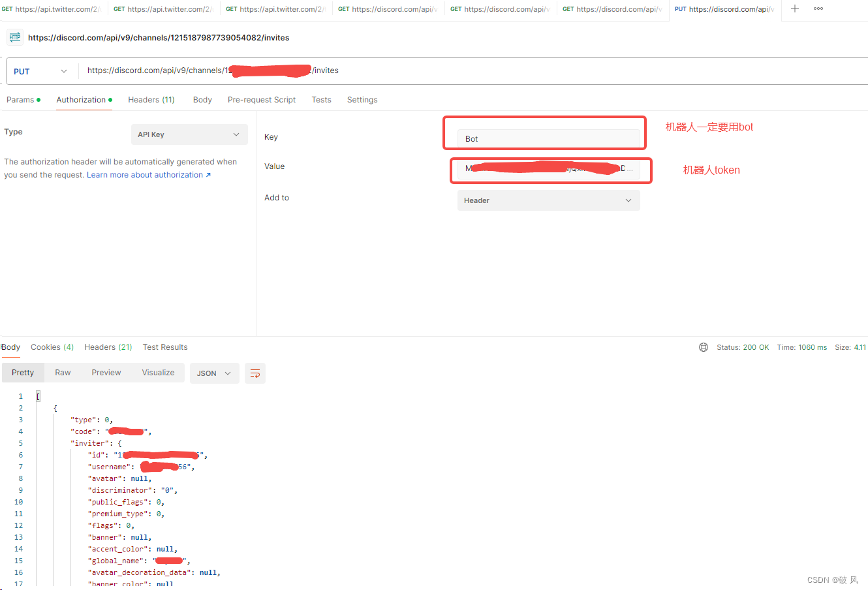
Task: Switch to the first GET discord.com/api tab
Action: (x=388, y=9)
